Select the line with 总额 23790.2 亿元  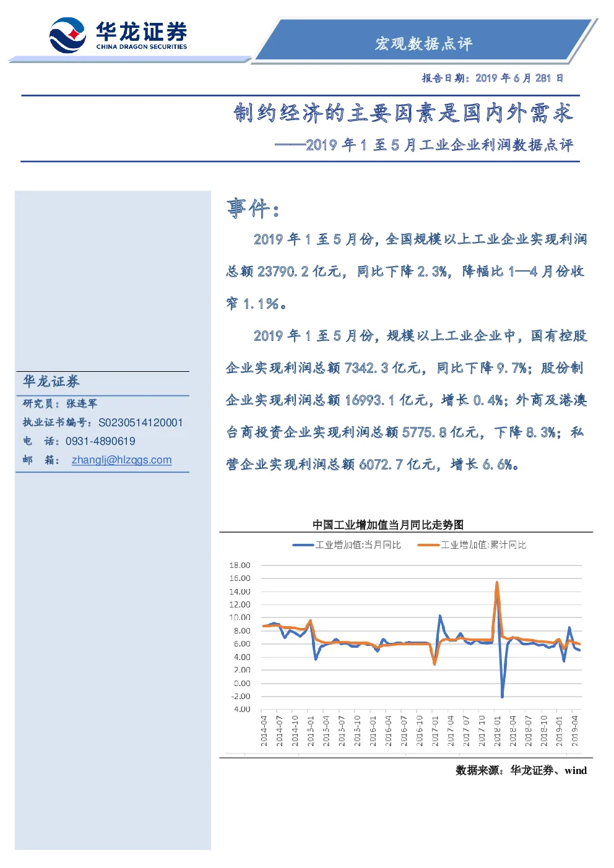pyautogui.click(x=405, y=271)
